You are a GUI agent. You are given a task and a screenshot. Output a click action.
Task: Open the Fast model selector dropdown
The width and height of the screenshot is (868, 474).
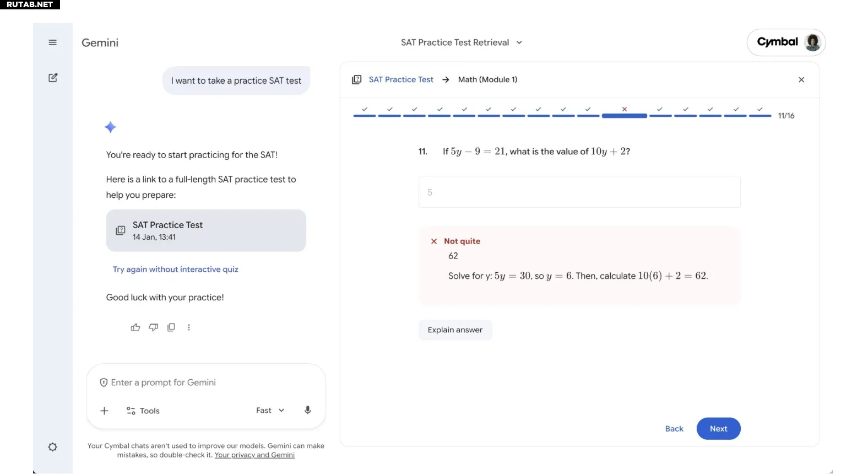pos(270,410)
